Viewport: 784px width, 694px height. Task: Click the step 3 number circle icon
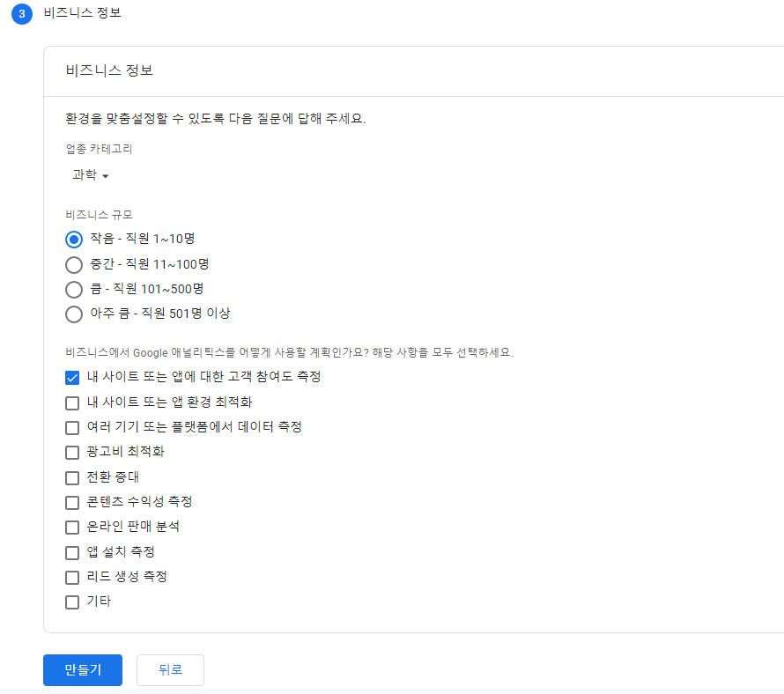[x=22, y=13]
